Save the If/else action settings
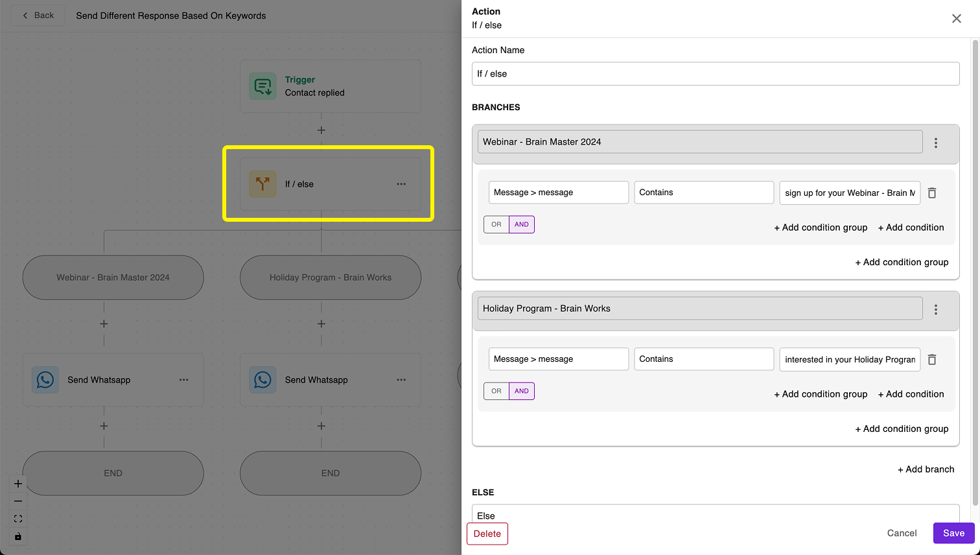This screenshot has width=980, height=555. pos(953,532)
